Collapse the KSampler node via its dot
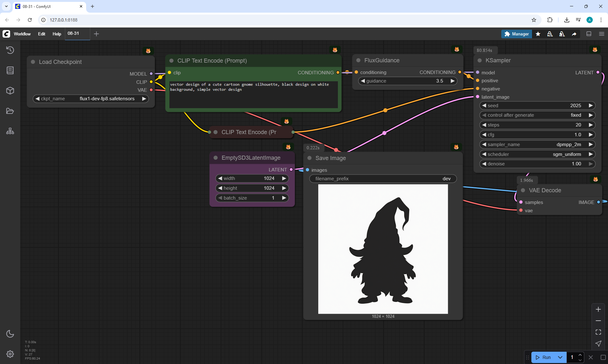Image resolution: width=608 pixels, height=364 pixels. [479, 60]
